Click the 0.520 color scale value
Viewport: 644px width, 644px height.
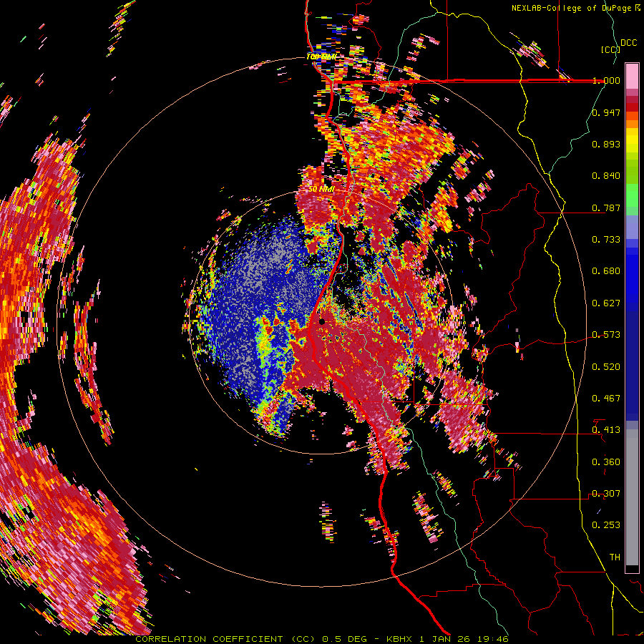coord(606,366)
